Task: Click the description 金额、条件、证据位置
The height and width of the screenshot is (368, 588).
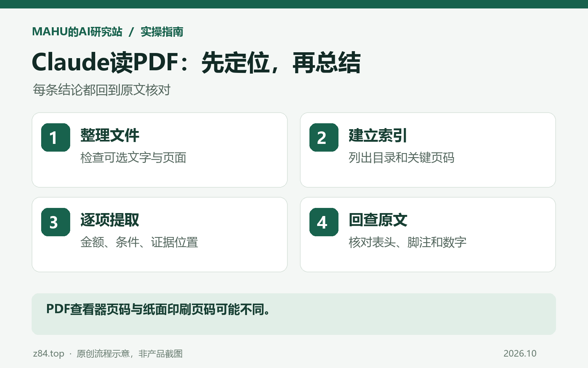Action: pos(139,242)
